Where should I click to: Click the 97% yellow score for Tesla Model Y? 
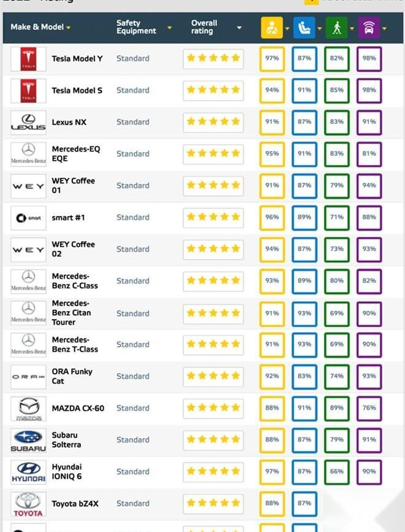coord(272,58)
